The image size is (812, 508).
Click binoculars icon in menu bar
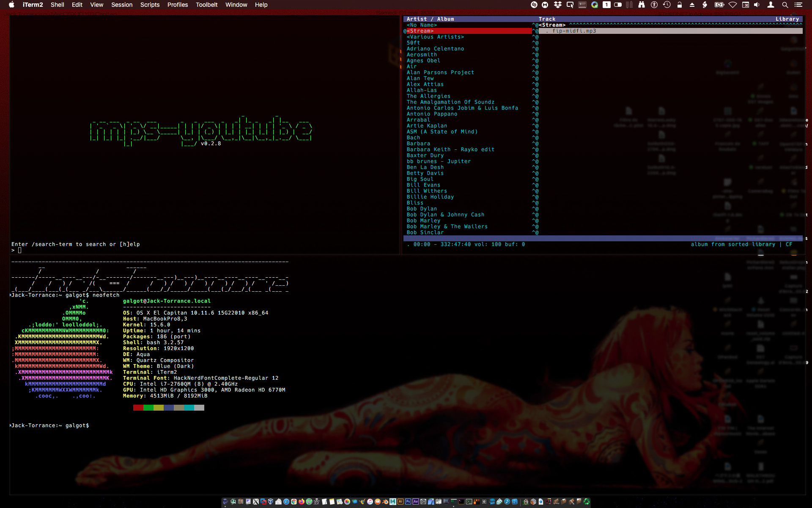(642, 5)
